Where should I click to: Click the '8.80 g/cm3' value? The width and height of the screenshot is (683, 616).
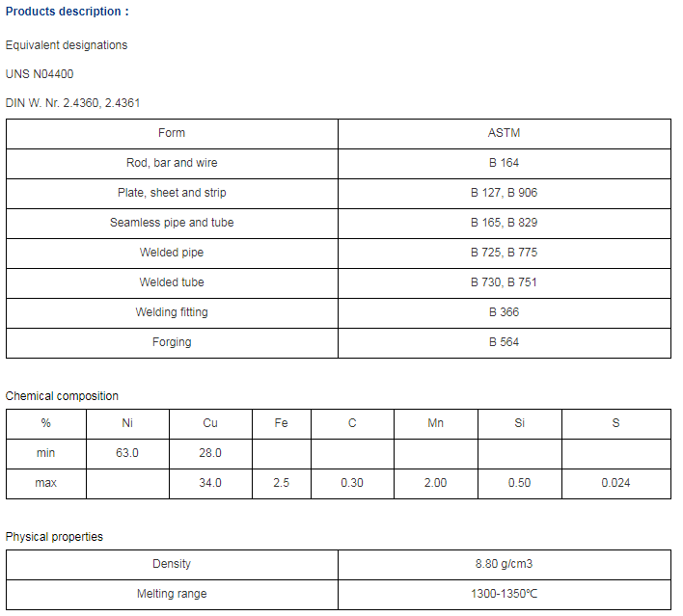(x=504, y=564)
